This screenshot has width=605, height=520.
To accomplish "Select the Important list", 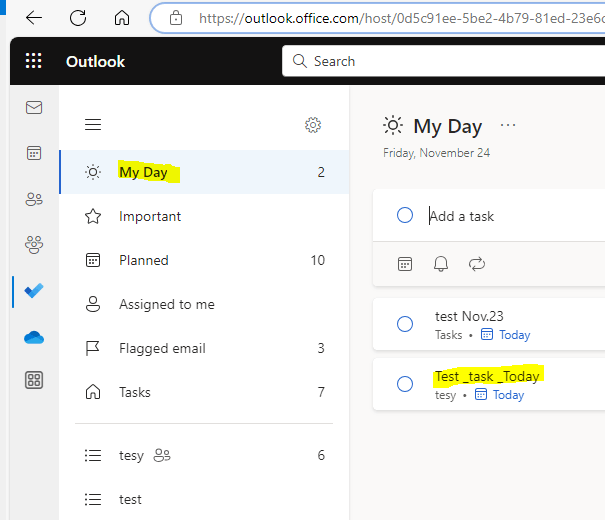I will (x=150, y=216).
